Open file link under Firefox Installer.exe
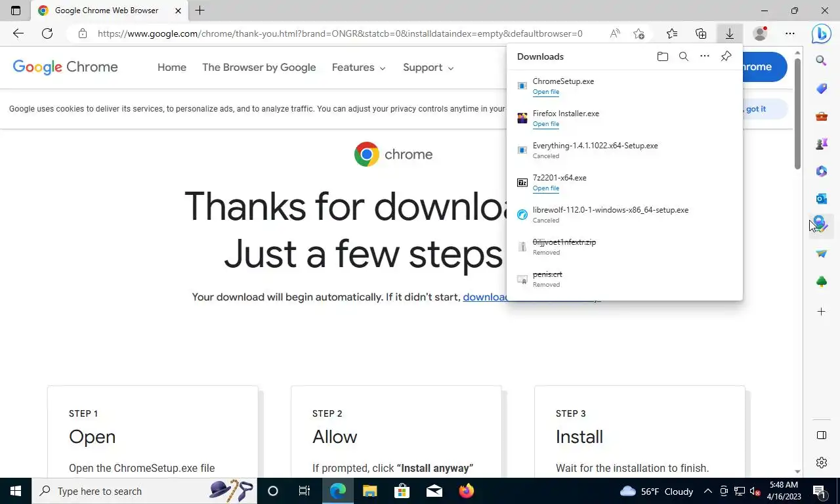Viewport: 840px width, 504px height. pyautogui.click(x=546, y=124)
